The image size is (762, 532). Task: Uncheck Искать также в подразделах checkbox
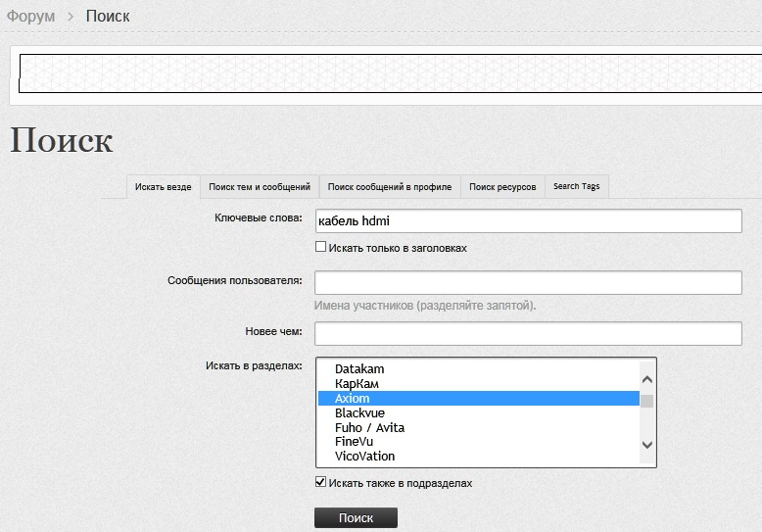320,482
